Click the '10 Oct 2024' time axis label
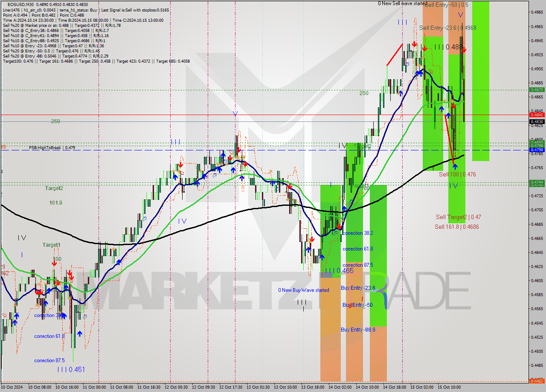 [12, 387]
